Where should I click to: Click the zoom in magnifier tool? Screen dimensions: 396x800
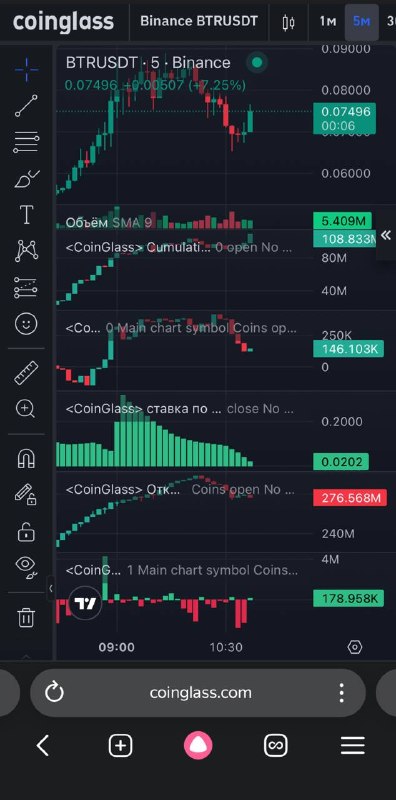coord(26,409)
